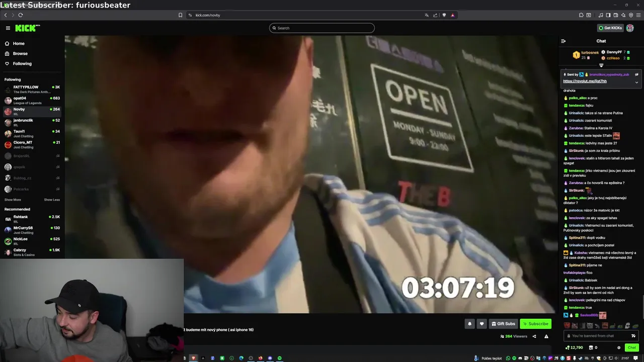Collapse the chat panel
This screenshot has width=644, height=362.
(x=563, y=41)
